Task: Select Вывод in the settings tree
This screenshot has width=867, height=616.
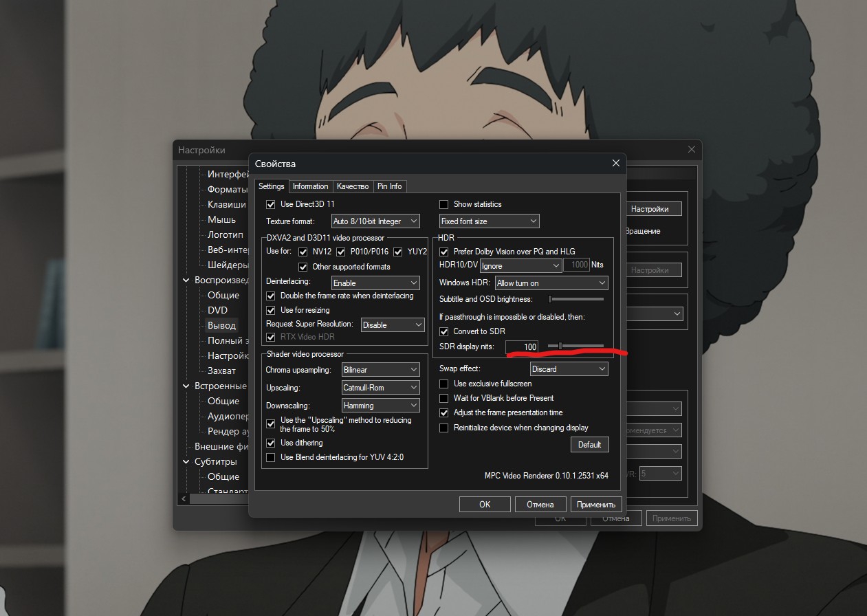Action: (221, 325)
